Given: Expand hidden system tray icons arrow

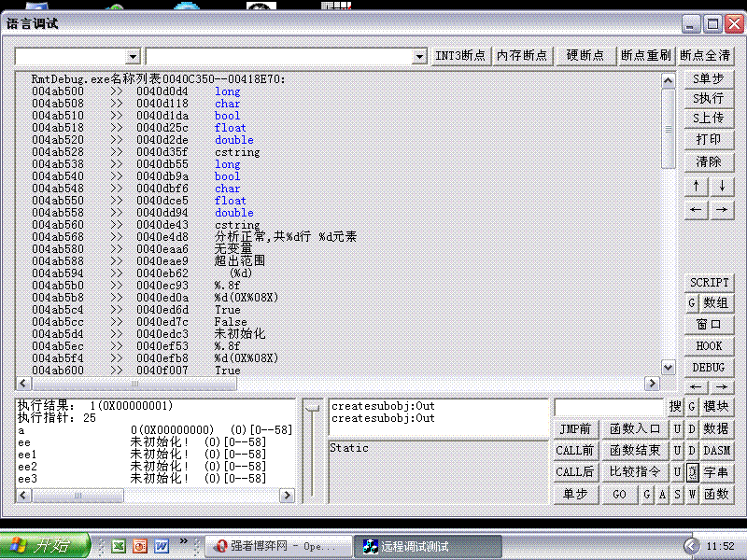Looking at the screenshot, I should click(x=691, y=546).
